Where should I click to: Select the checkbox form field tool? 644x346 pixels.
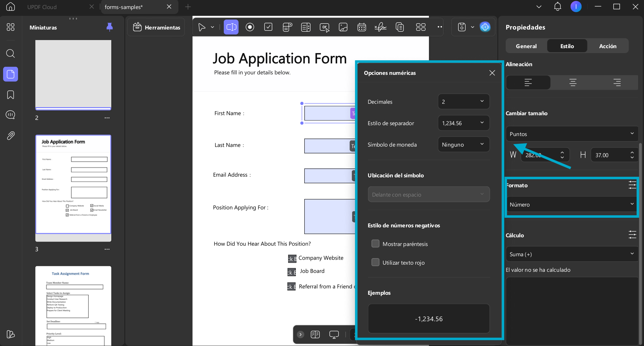[x=268, y=27]
